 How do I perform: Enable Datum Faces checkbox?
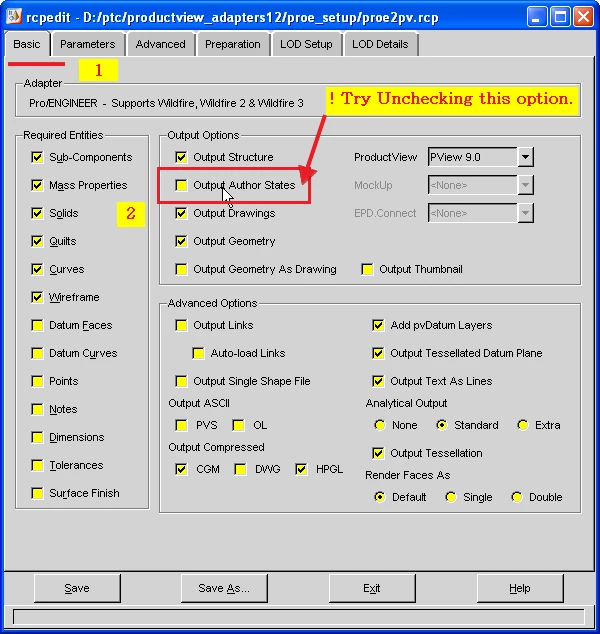(x=37, y=325)
